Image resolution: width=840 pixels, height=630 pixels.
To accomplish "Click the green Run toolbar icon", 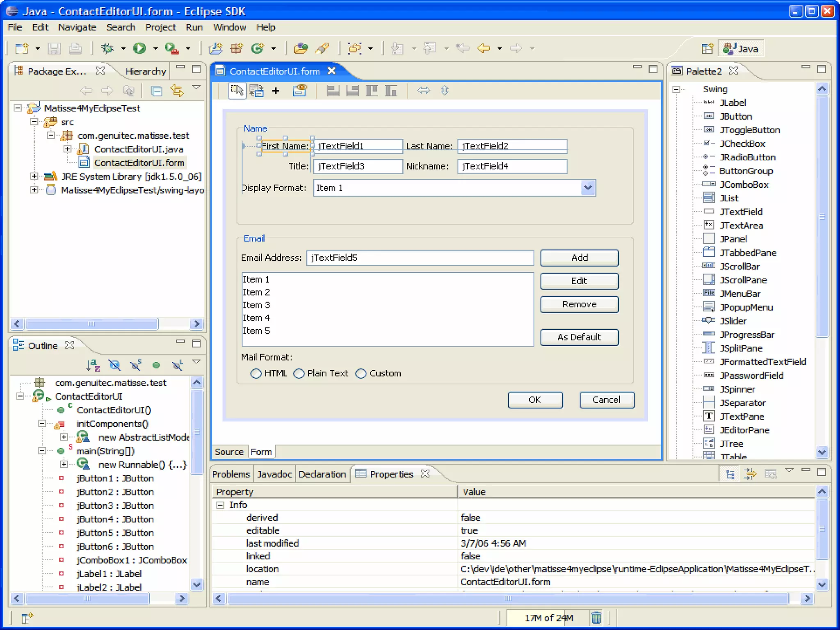I will coord(139,48).
